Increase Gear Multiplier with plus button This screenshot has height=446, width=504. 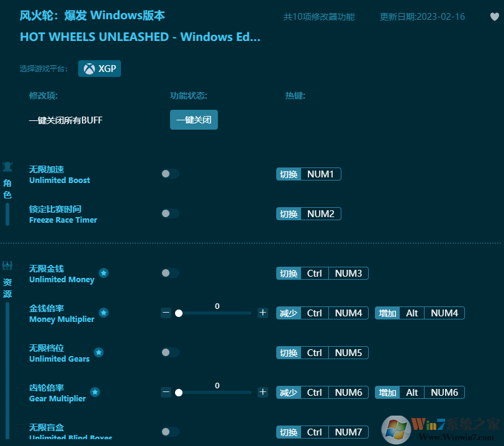click(x=263, y=392)
